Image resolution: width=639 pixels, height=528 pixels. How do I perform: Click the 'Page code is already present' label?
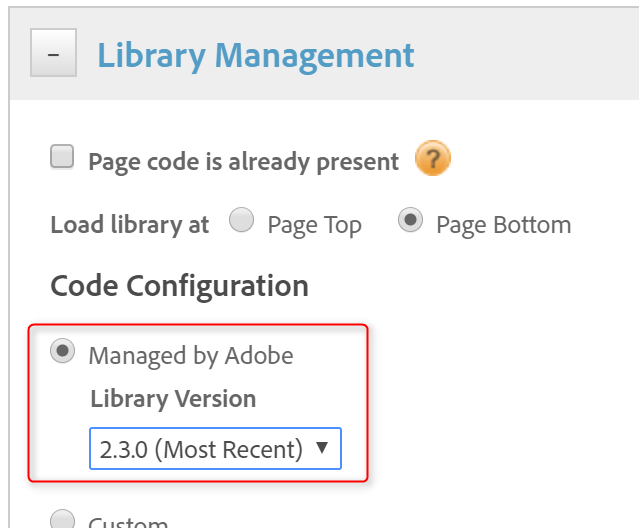(x=243, y=161)
